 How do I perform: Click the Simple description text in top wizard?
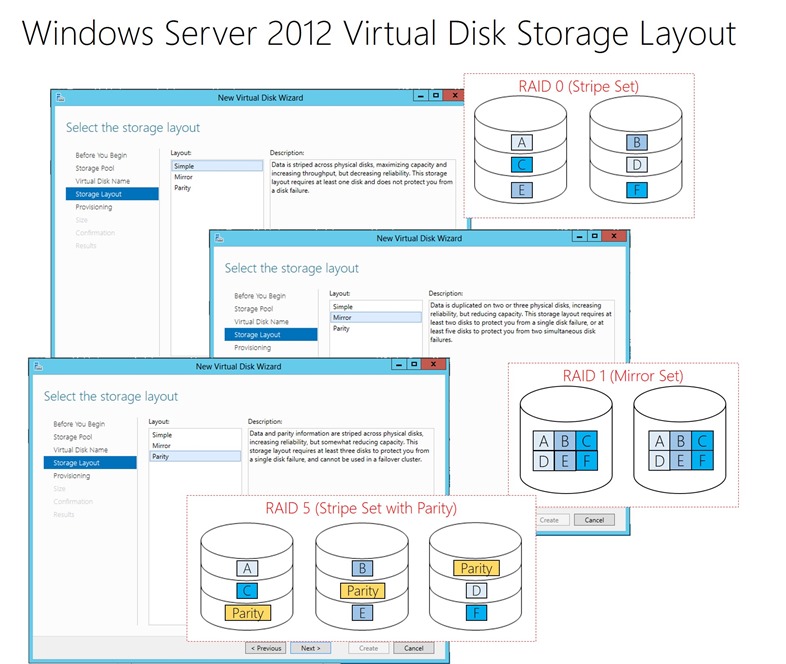click(x=362, y=177)
